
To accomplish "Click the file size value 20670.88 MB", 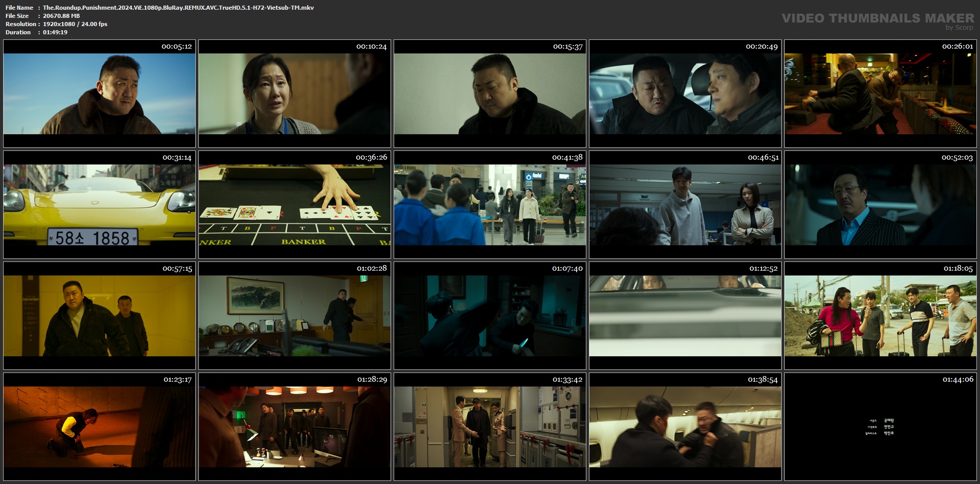I will coord(61,16).
